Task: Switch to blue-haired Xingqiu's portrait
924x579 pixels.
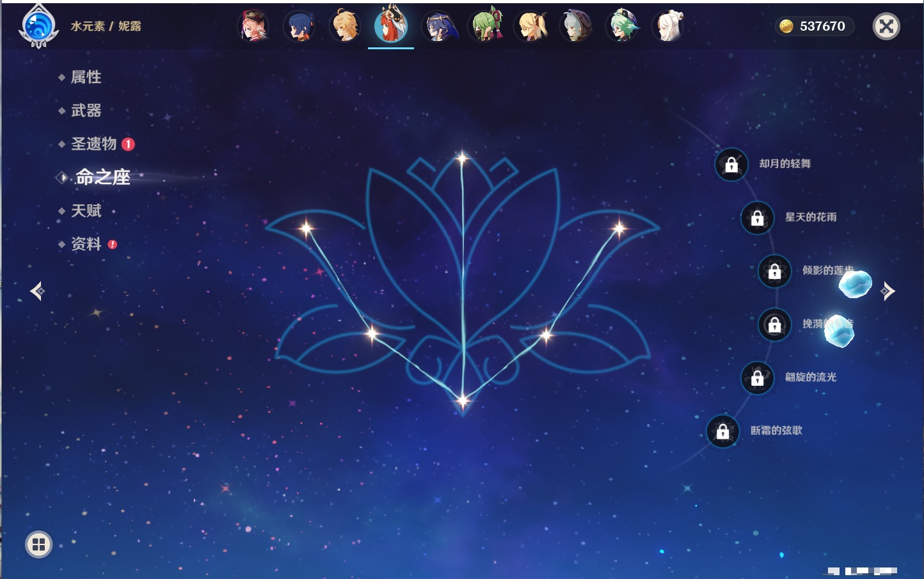Action: pos(299,26)
